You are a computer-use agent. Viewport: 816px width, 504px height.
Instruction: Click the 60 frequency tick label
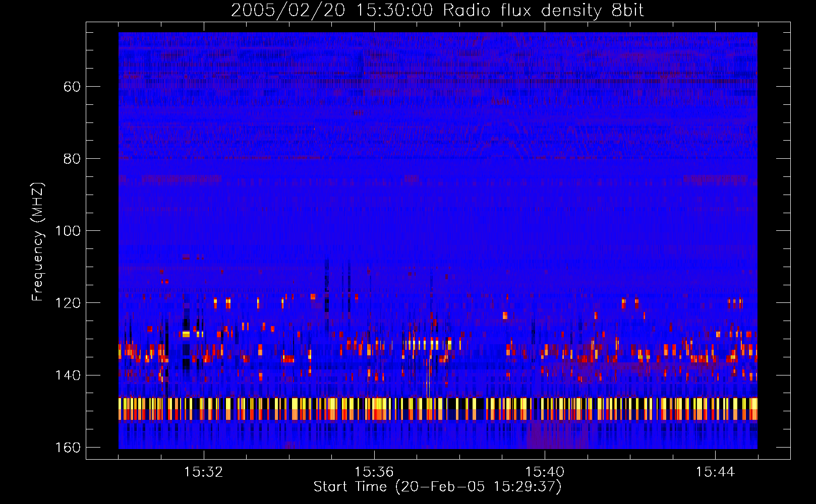[72, 87]
